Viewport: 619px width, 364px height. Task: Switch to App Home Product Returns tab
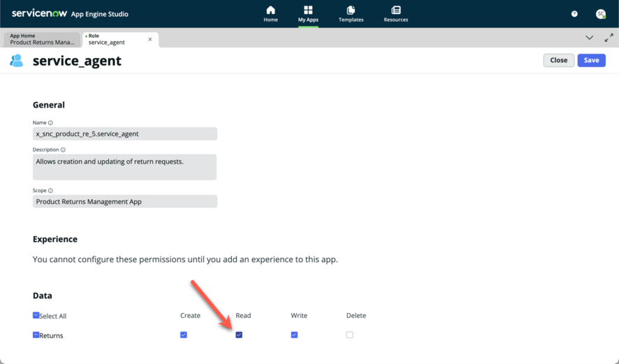pyautogui.click(x=42, y=39)
